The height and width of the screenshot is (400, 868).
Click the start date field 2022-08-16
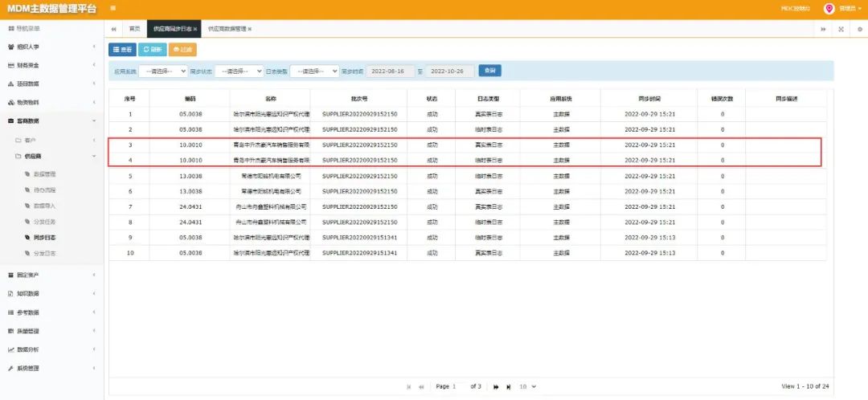[x=391, y=71]
